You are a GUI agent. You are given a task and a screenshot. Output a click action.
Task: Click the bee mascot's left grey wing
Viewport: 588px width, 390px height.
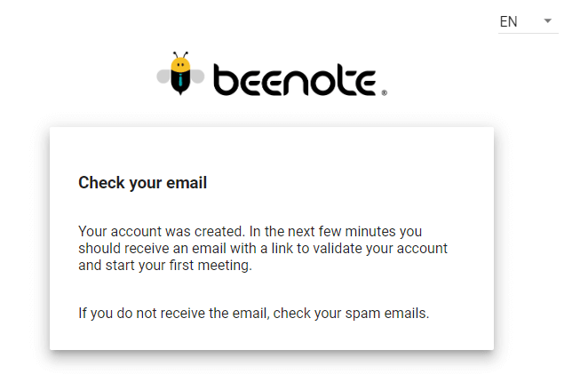(163, 76)
